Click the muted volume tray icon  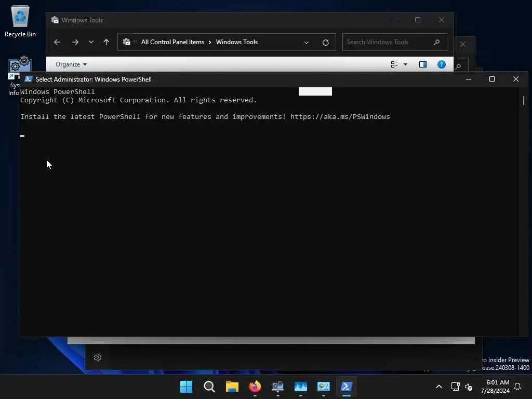click(469, 387)
